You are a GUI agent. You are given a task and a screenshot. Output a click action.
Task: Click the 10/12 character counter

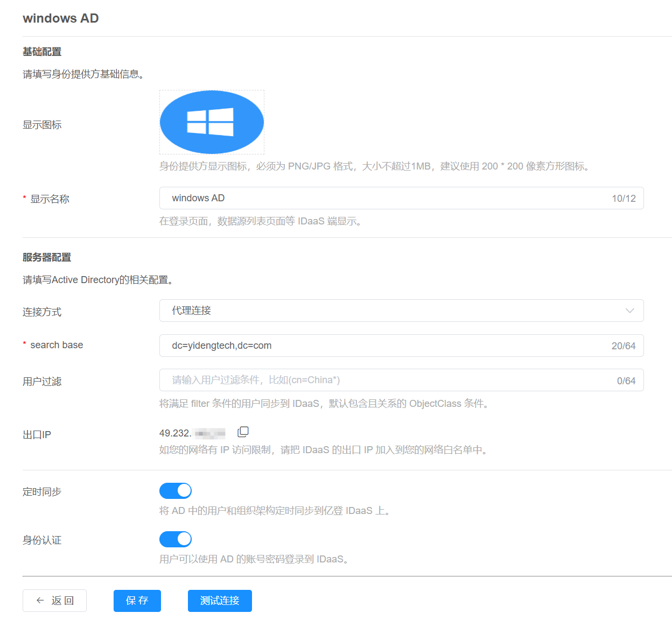click(x=624, y=199)
